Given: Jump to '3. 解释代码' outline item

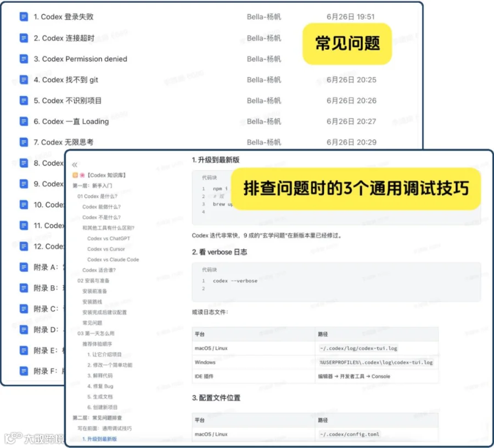Looking at the screenshot, I should 100,376.
